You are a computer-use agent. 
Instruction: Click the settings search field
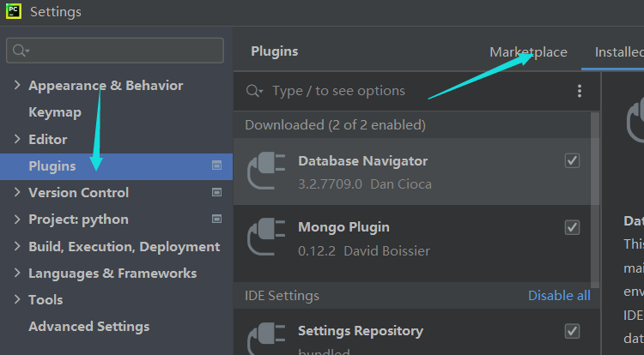tap(115, 51)
